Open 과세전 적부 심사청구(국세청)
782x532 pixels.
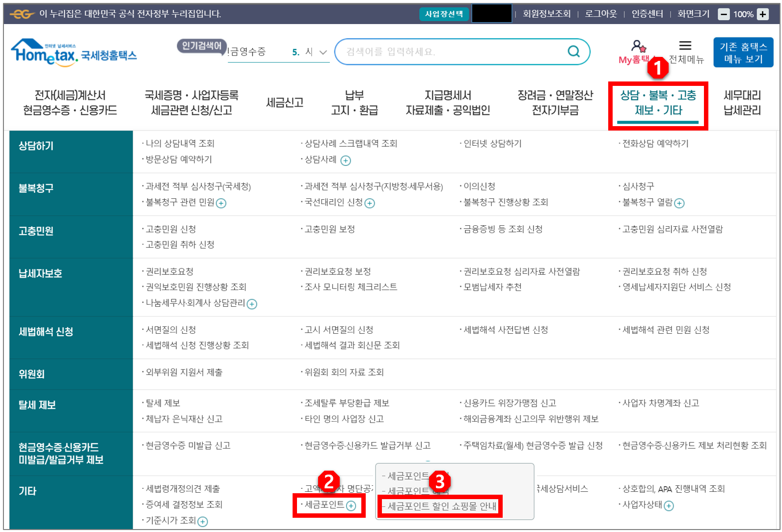tap(198, 186)
